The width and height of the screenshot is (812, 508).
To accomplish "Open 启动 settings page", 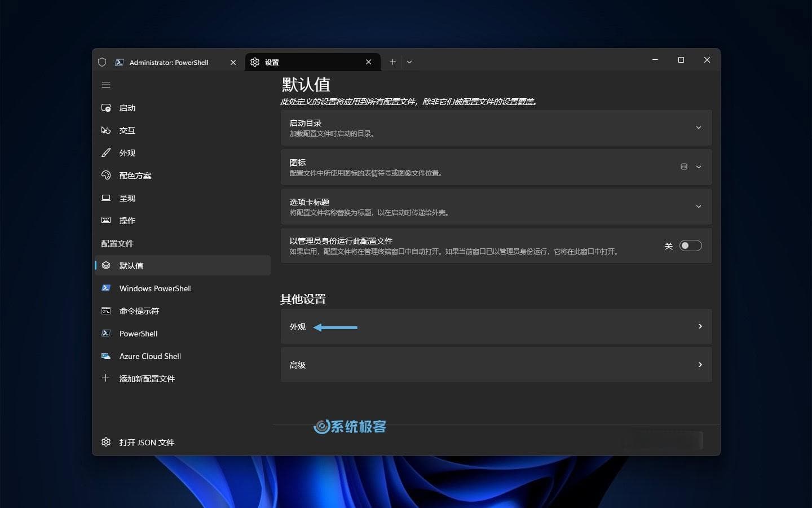I will 183,108.
